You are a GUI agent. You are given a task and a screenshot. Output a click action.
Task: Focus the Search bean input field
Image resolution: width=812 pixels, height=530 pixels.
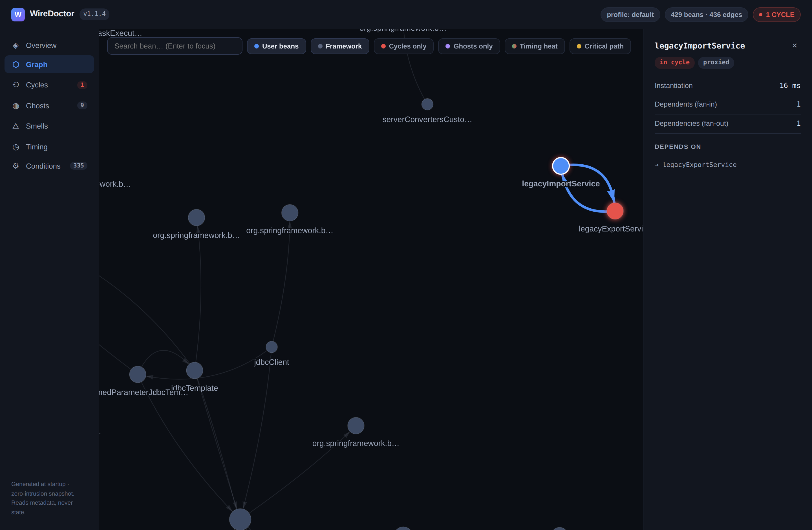175,46
